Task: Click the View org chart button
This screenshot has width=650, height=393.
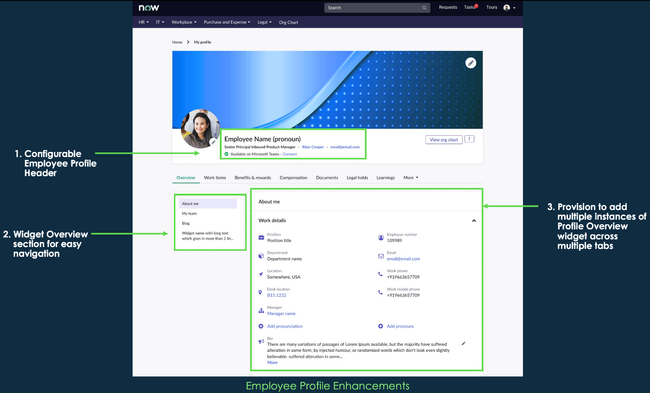Action: pos(444,140)
